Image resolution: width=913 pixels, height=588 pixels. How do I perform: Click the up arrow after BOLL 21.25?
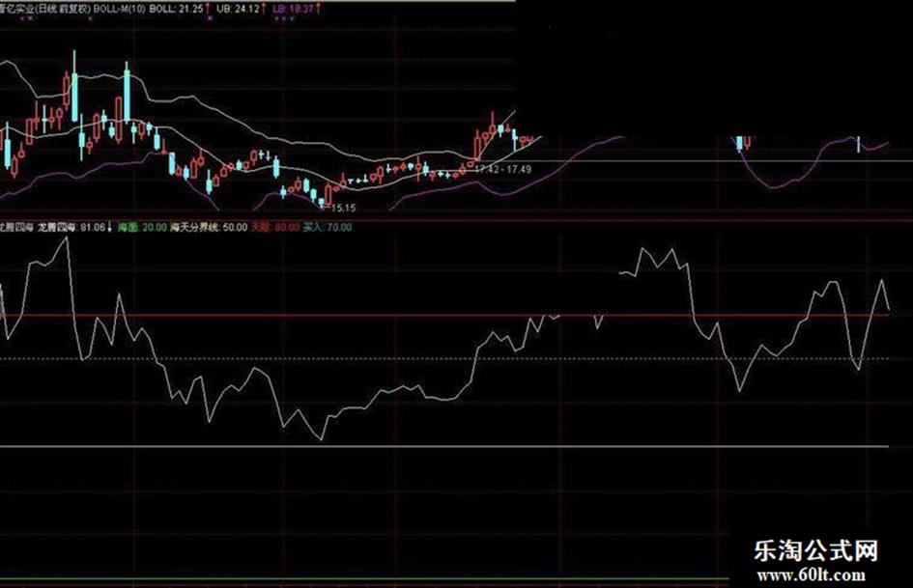point(208,9)
